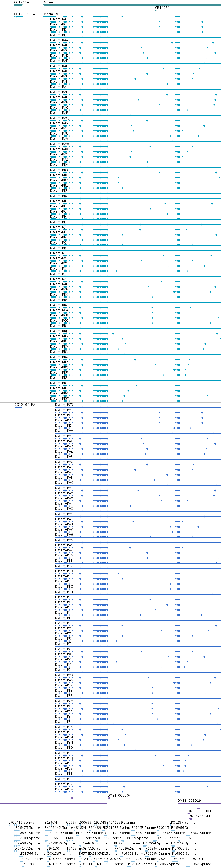The height and width of the screenshot is (868, 221).
Task: Click the LP23566.3prime EST label
Action: point(32,853)
